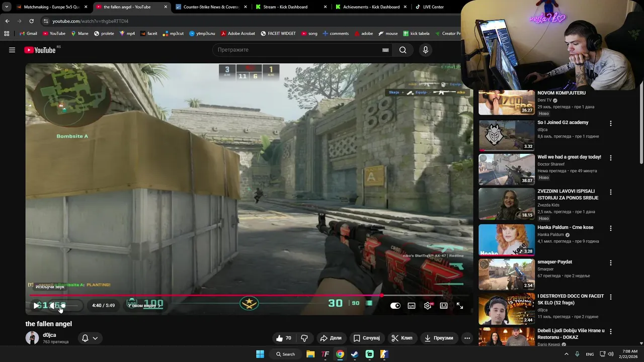Open player settings gear icon
644x362 pixels.
(x=428, y=306)
